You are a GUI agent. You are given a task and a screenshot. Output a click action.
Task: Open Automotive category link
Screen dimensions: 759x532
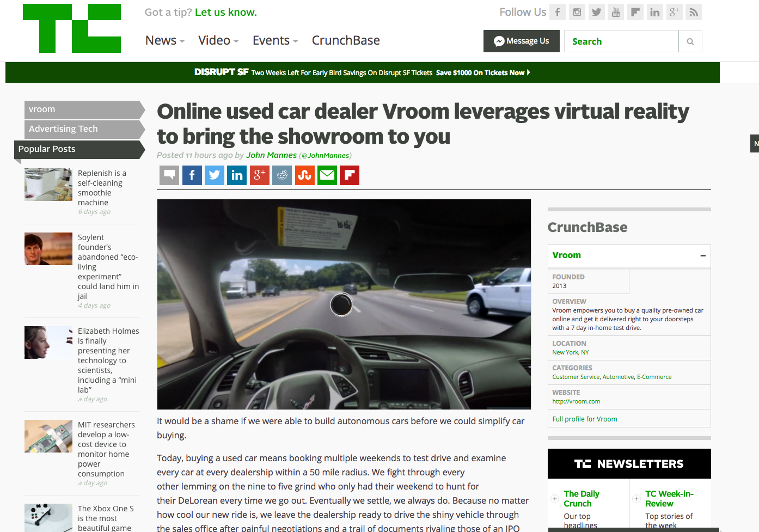[619, 377]
